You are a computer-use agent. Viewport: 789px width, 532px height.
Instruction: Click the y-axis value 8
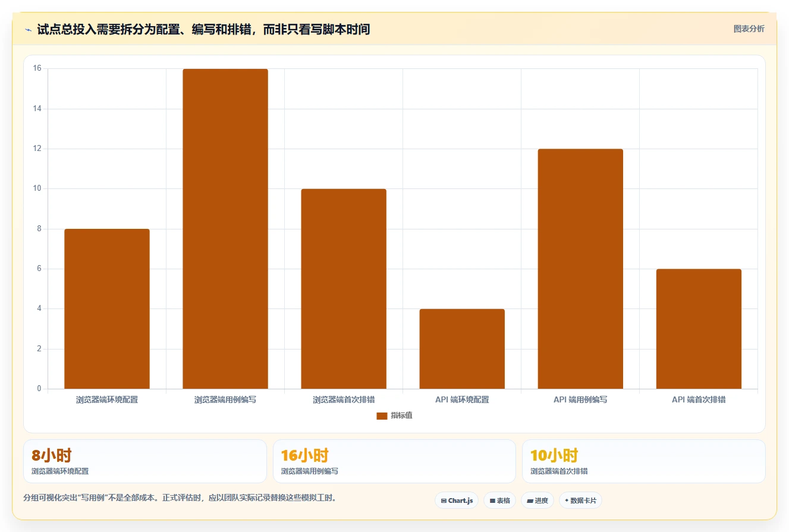point(39,228)
